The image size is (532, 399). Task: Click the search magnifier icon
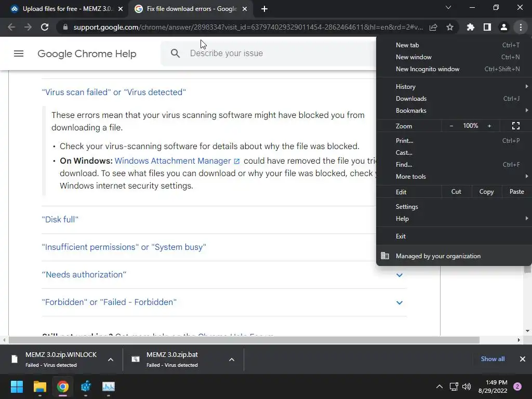(x=175, y=54)
